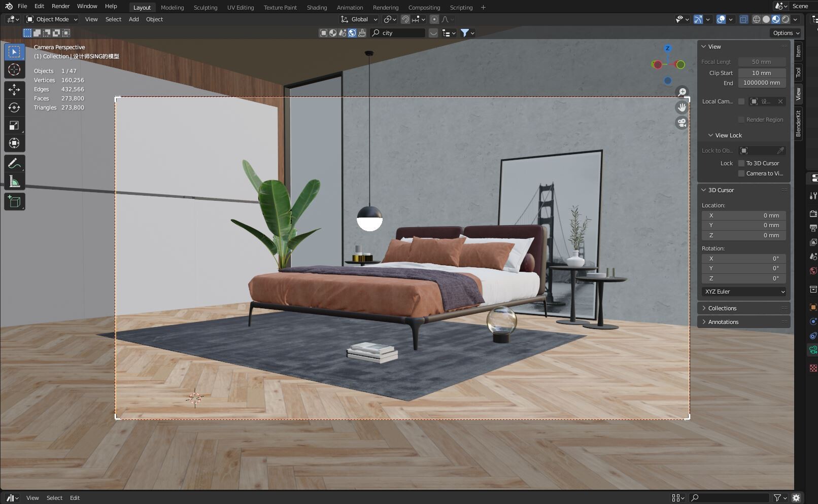Viewport: 818px width, 504px height.
Task: Click the Options button in the header
Action: pyautogui.click(x=785, y=32)
